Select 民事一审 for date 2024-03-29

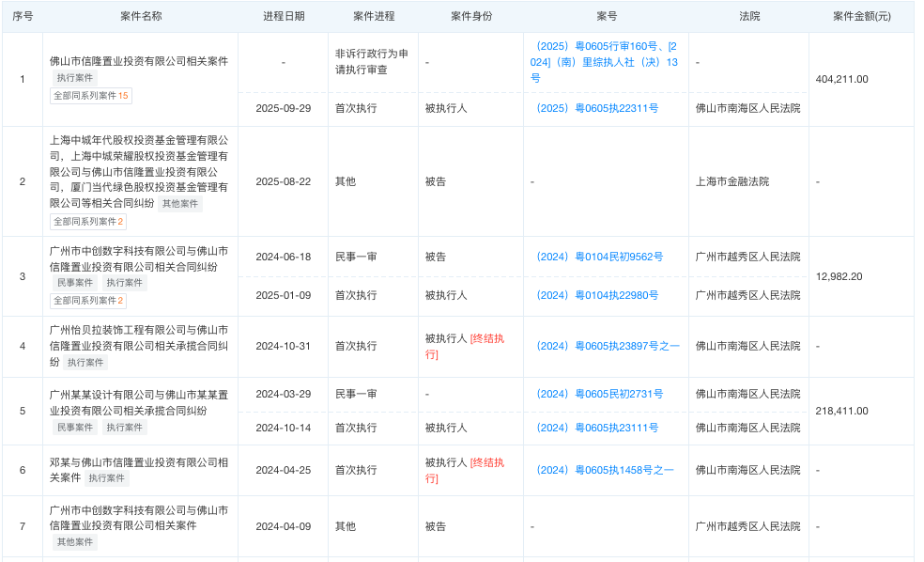coord(356,394)
